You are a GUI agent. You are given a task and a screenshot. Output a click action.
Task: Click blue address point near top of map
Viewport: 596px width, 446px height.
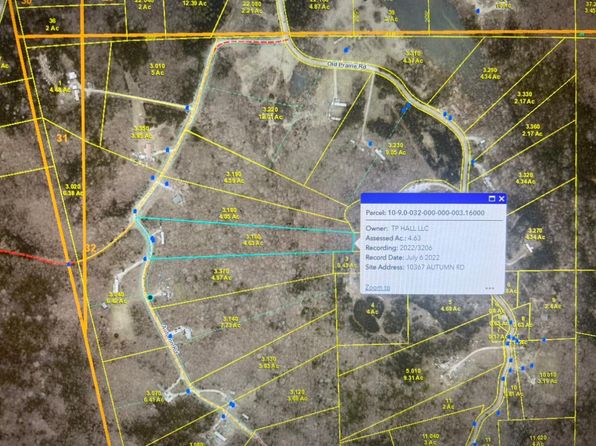[x=478, y=11]
